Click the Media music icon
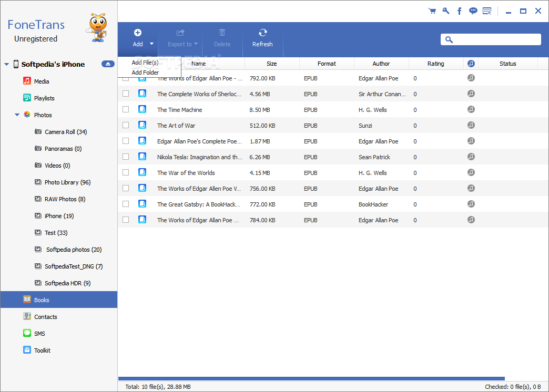This screenshot has height=392, width=549. click(x=27, y=81)
